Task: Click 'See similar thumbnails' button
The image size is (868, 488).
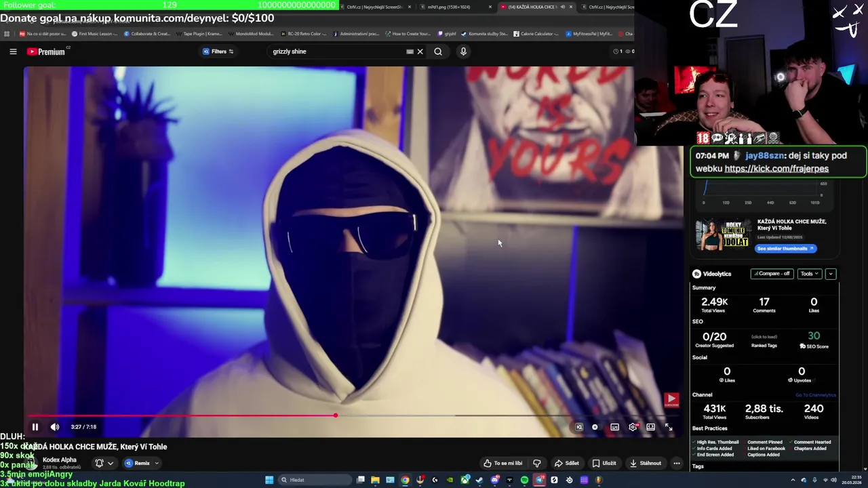Action: click(x=785, y=249)
